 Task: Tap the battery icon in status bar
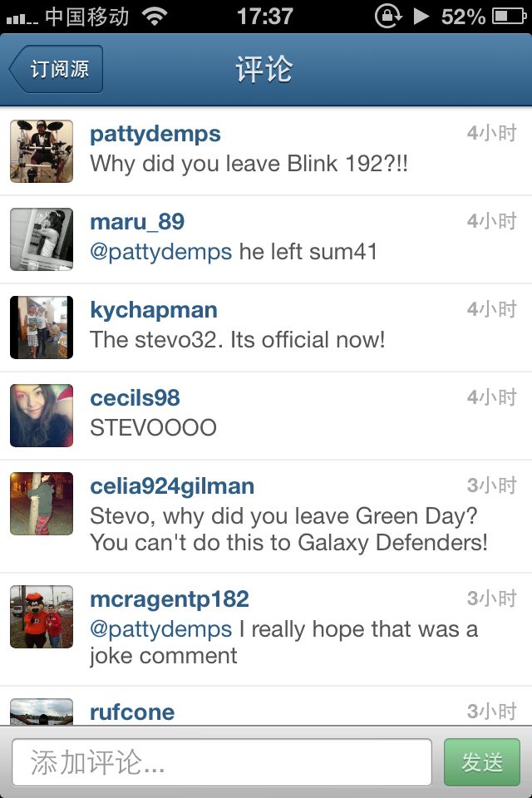coord(509,17)
